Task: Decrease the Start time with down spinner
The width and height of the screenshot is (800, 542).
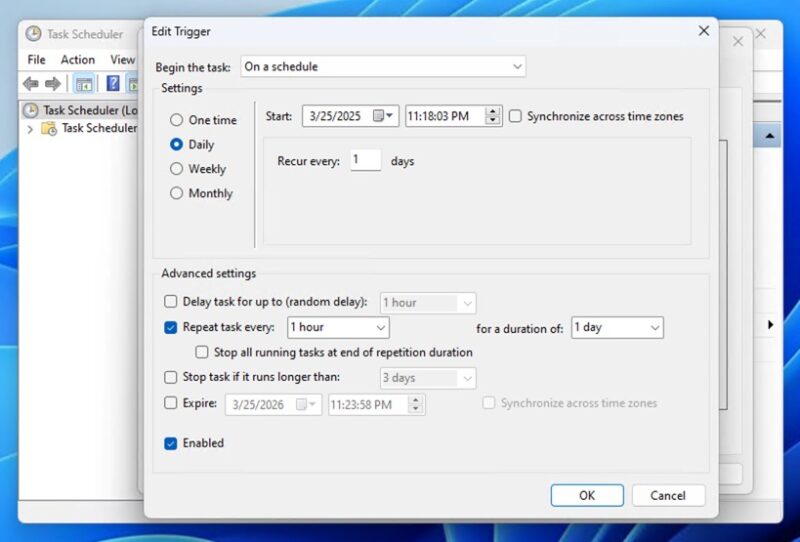Action: 492,120
